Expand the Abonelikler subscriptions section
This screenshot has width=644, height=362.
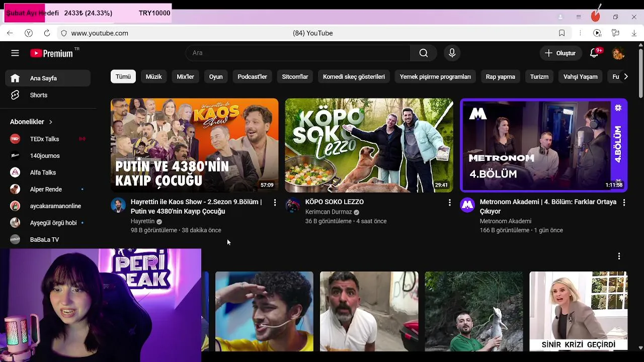[x=31, y=122]
